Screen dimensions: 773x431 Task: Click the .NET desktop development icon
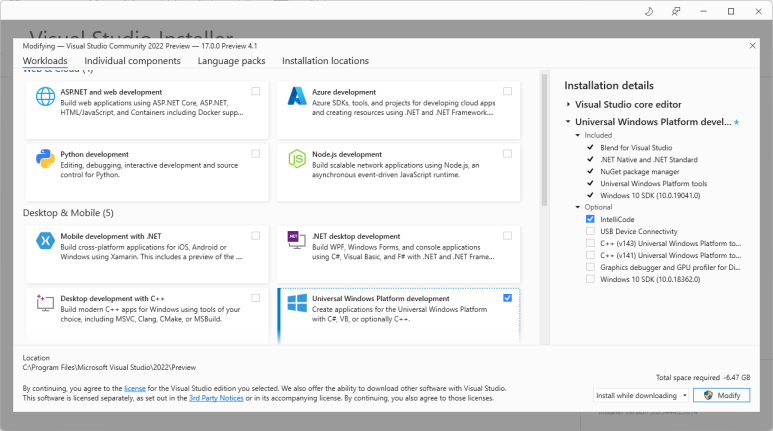(x=297, y=240)
